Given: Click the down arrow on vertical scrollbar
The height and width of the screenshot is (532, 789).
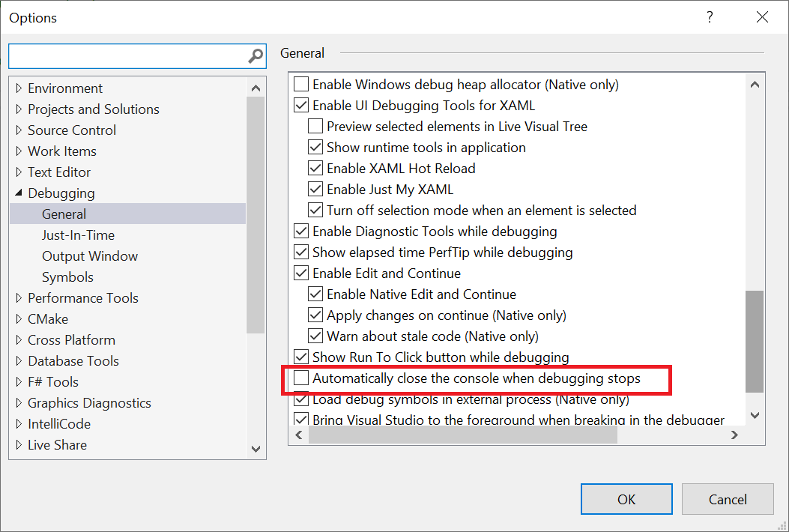Looking at the screenshot, I should tap(256, 448).
